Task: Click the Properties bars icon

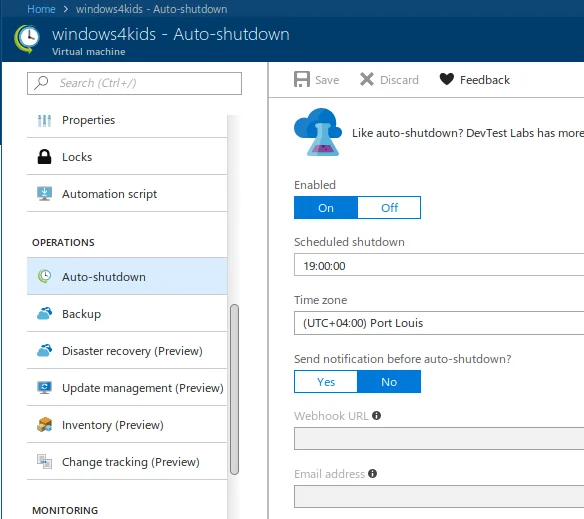Action: click(x=44, y=120)
